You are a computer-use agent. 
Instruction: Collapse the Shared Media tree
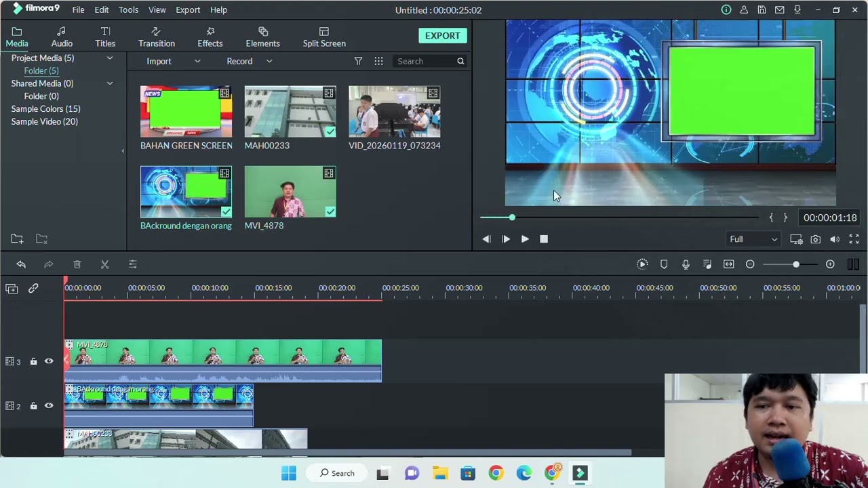pos(109,83)
